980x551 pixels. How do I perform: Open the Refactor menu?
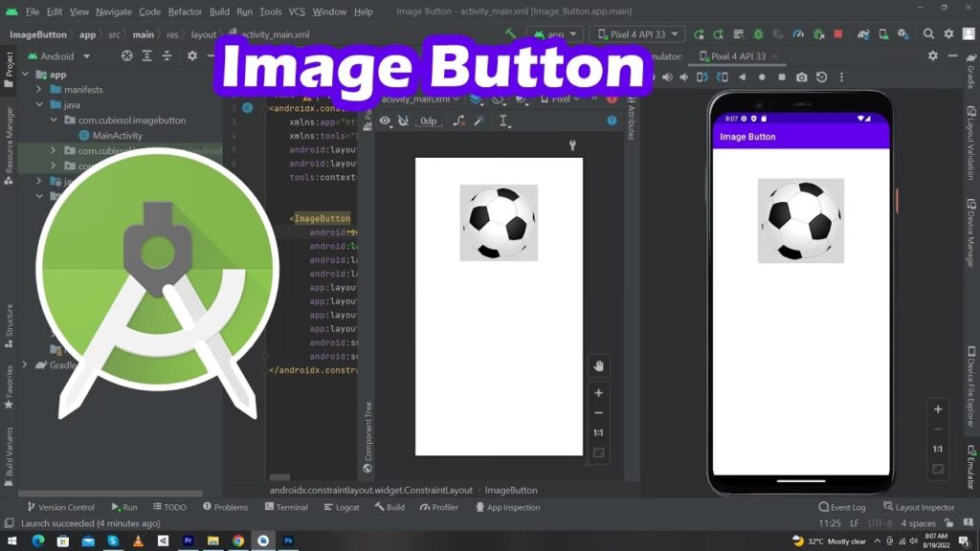[185, 11]
